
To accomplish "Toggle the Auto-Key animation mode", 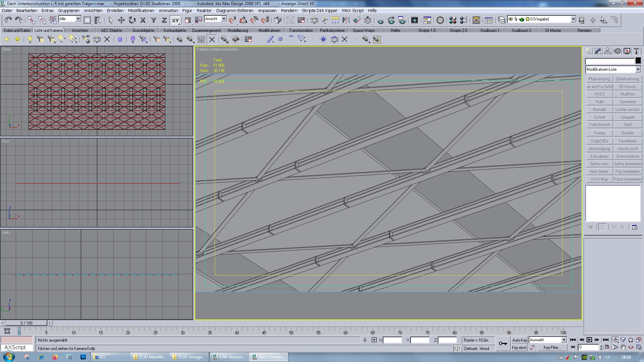I will (519, 340).
